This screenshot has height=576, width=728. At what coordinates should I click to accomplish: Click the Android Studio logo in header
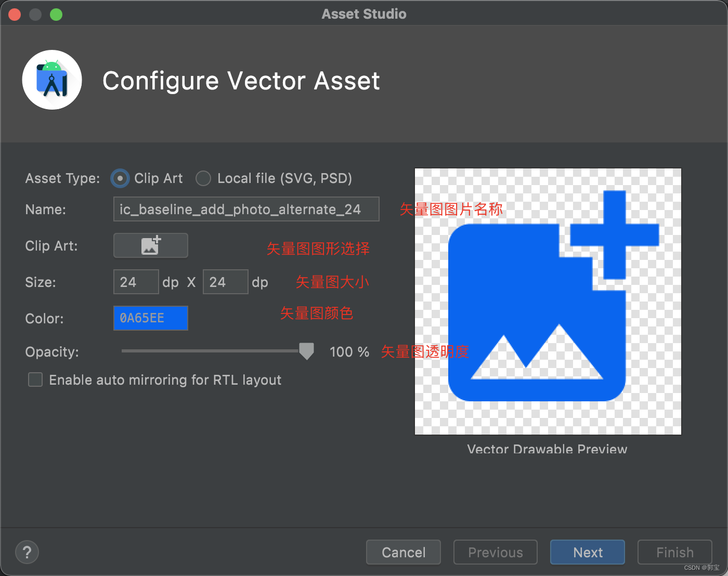pos(52,80)
